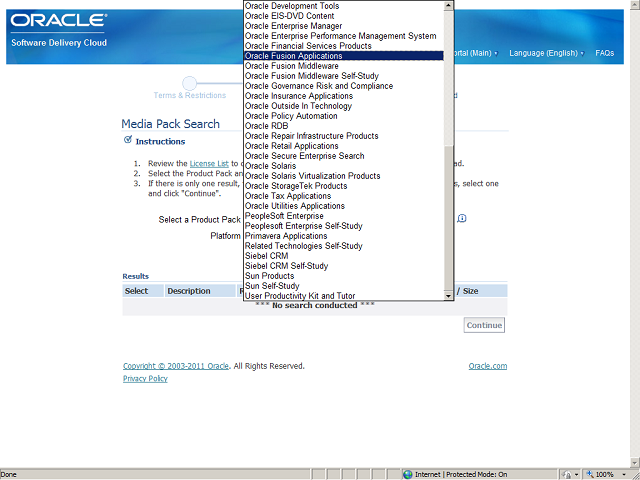Viewport: 640px width, 480px height.
Task: Select highlighted Oracle Fusion Applications
Action: pos(344,56)
